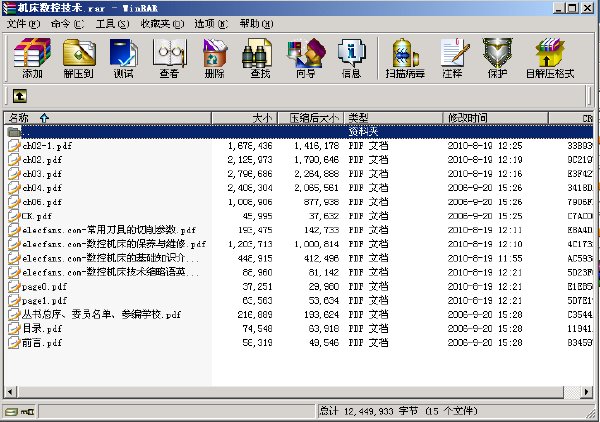
Task: Click the PDF icon of 目录.pdf
Action: point(14,328)
